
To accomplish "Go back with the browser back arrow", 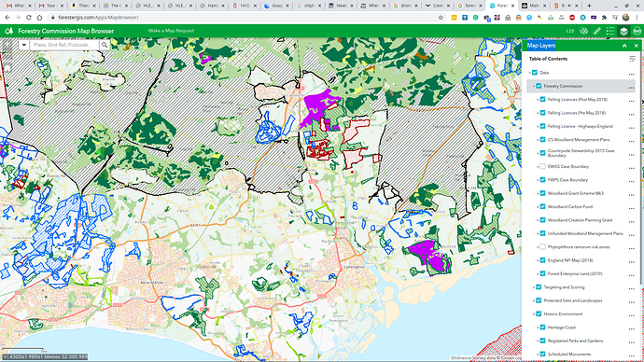I will pyautogui.click(x=7, y=18).
